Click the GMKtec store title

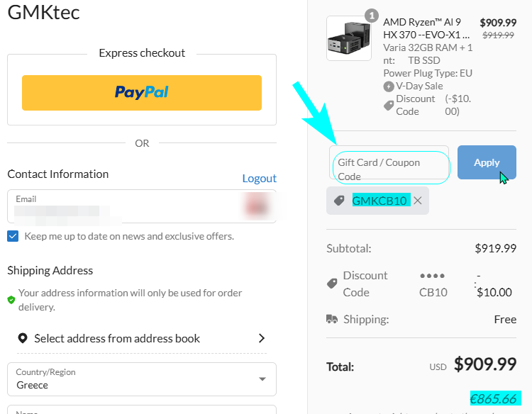(x=44, y=12)
